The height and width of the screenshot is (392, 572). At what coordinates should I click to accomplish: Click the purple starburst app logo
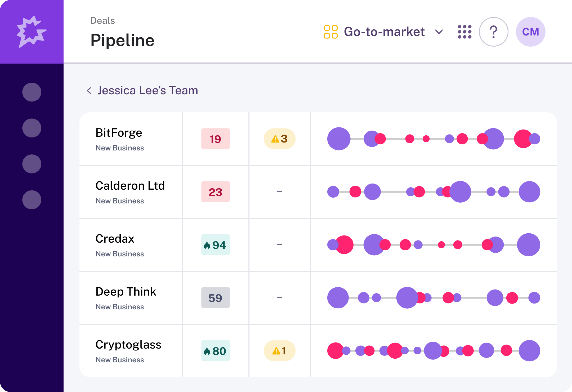coord(32,32)
